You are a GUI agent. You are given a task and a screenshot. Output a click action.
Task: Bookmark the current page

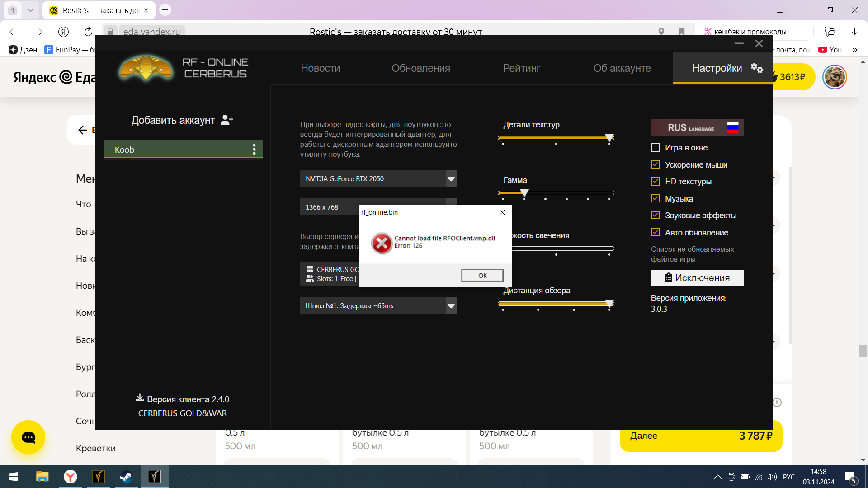click(x=682, y=32)
